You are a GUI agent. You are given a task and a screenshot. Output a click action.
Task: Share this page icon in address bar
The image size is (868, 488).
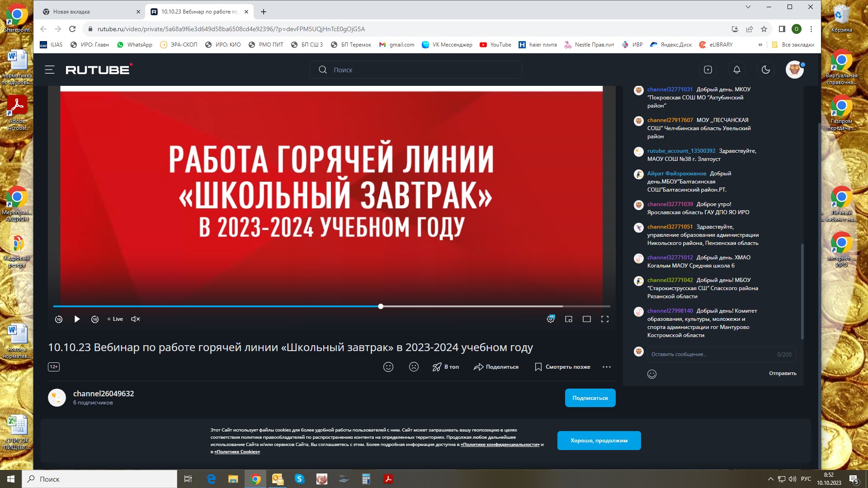tap(750, 29)
